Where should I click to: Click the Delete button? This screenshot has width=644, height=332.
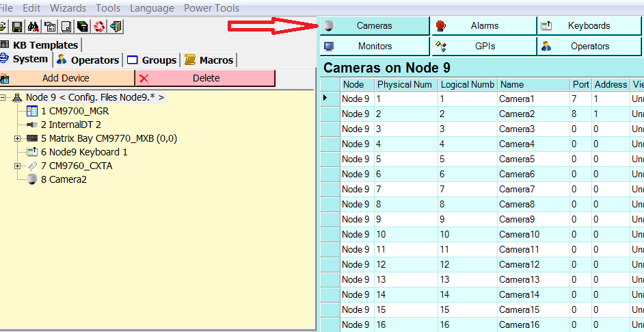point(205,78)
